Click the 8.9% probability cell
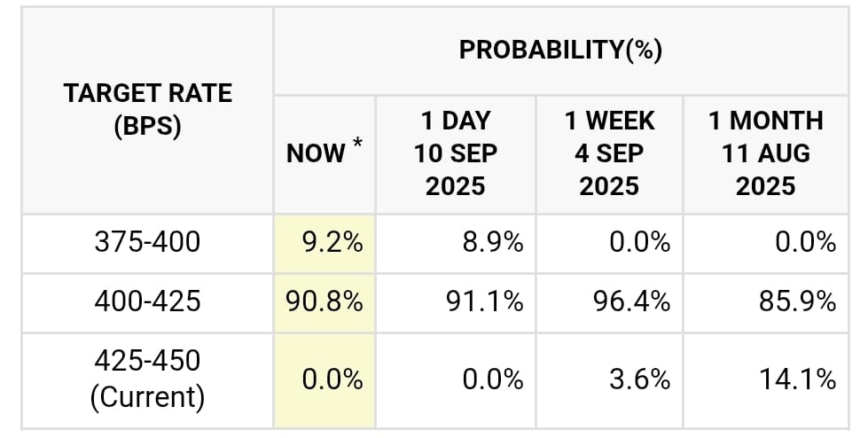 (x=456, y=244)
